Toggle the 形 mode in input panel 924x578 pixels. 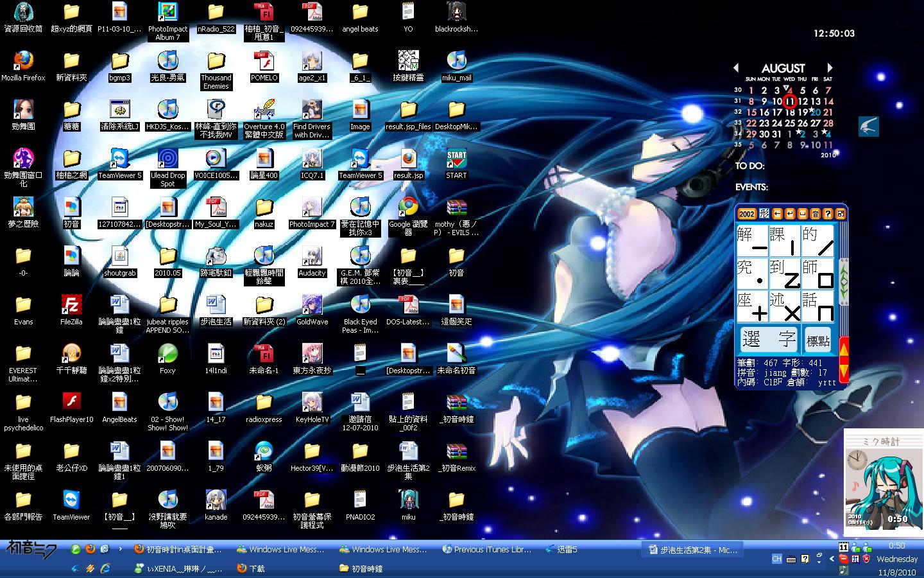pyautogui.click(x=764, y=214)
